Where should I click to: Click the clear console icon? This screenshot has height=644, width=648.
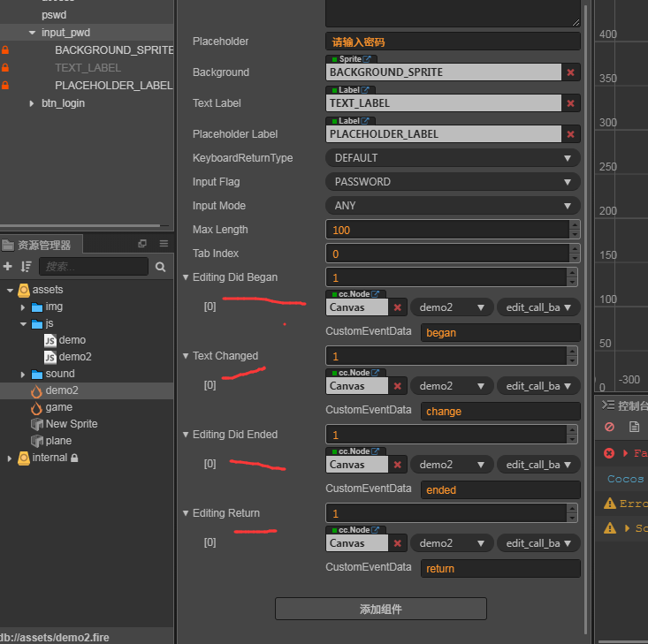[609, 427]
